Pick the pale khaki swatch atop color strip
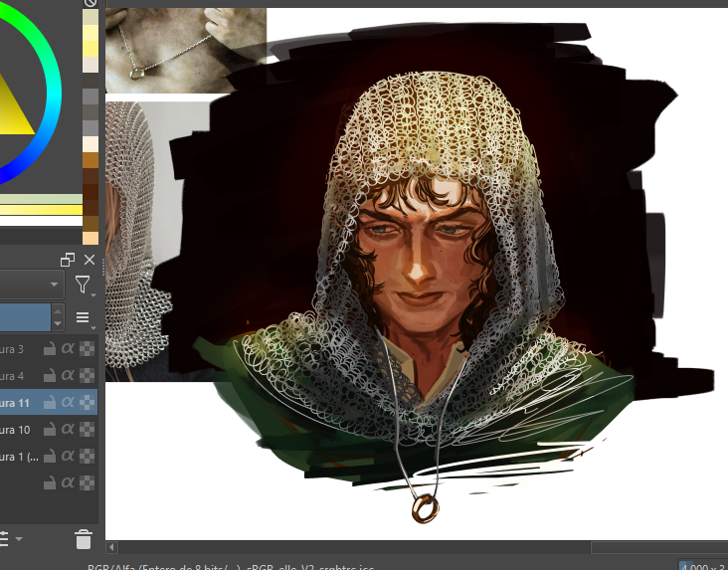728x570 pixels. point(91,17)
